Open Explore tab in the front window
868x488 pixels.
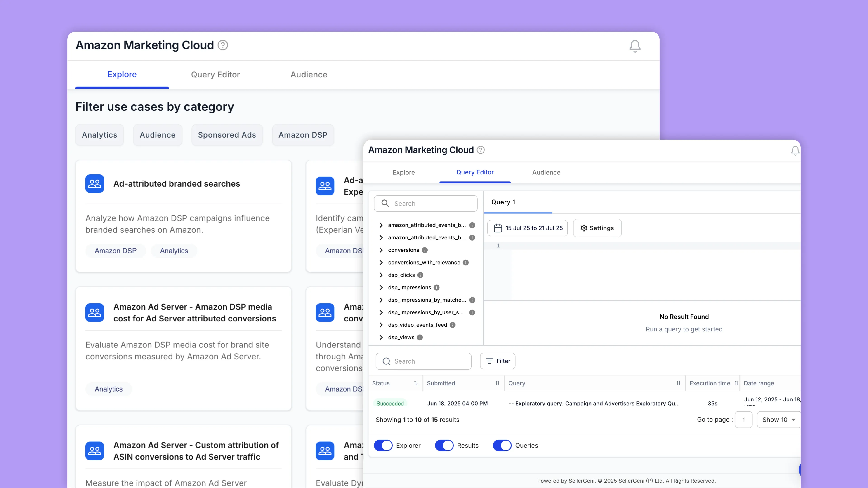click(404, 172)
